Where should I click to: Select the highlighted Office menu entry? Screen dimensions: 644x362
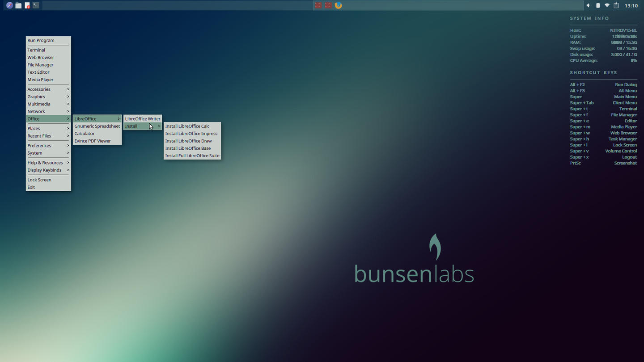48,119
